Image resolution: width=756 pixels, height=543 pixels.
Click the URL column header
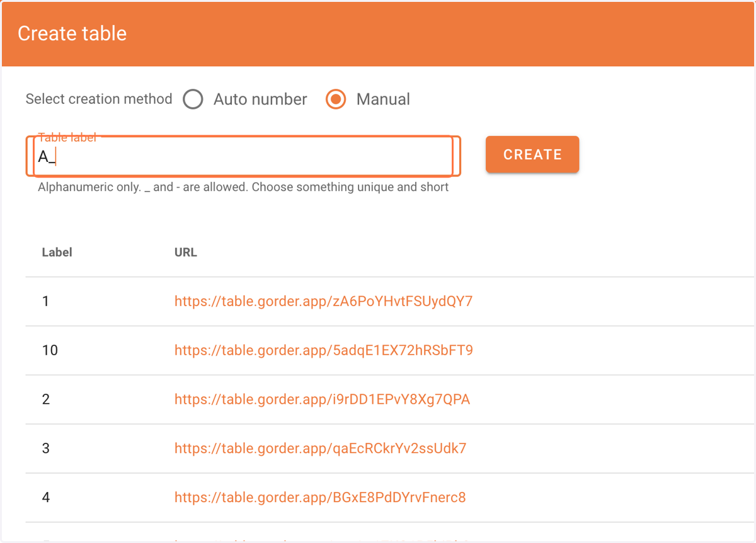click(x=186, y=253)
